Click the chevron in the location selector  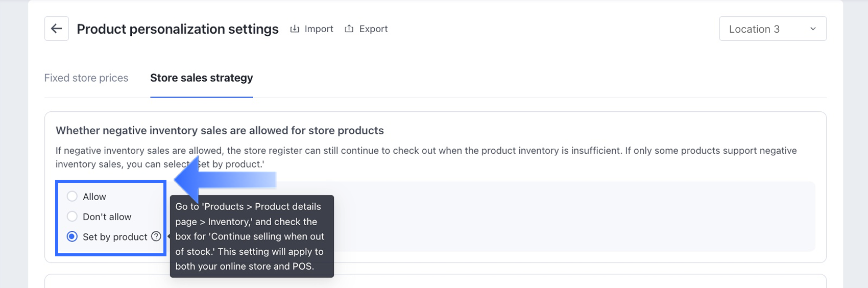pos(813,29)
